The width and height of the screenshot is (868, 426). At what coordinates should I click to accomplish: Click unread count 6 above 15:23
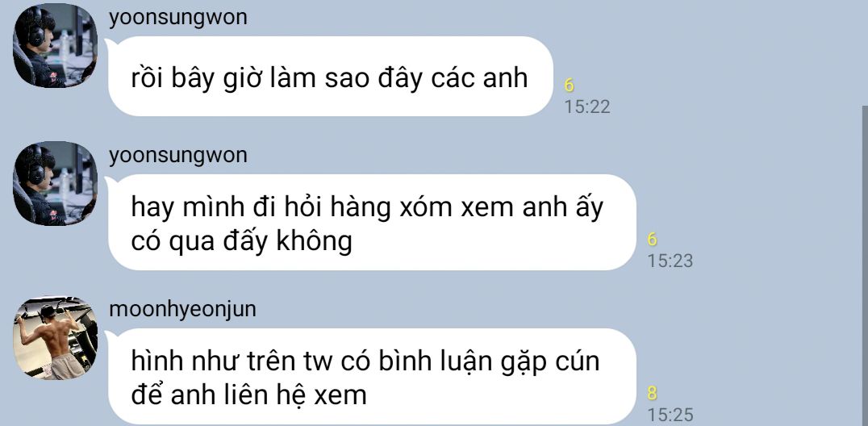coord(652,240)
